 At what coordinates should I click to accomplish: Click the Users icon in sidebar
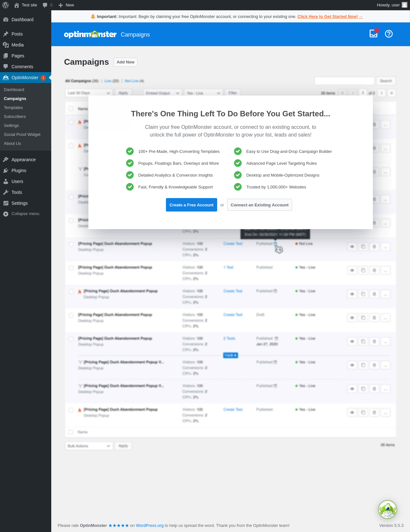6,181
